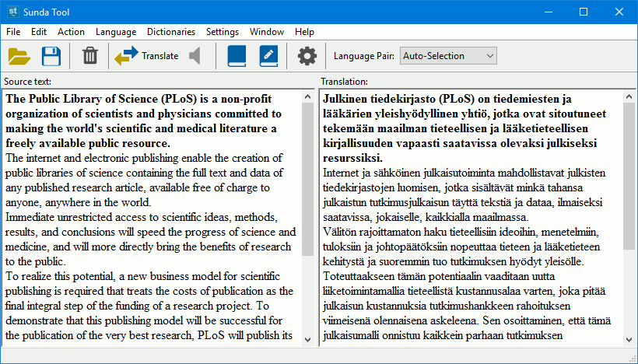
Task: Click the line 'Toteuttaakseen tämän potentiaalin'
Action: pos(439,277)
